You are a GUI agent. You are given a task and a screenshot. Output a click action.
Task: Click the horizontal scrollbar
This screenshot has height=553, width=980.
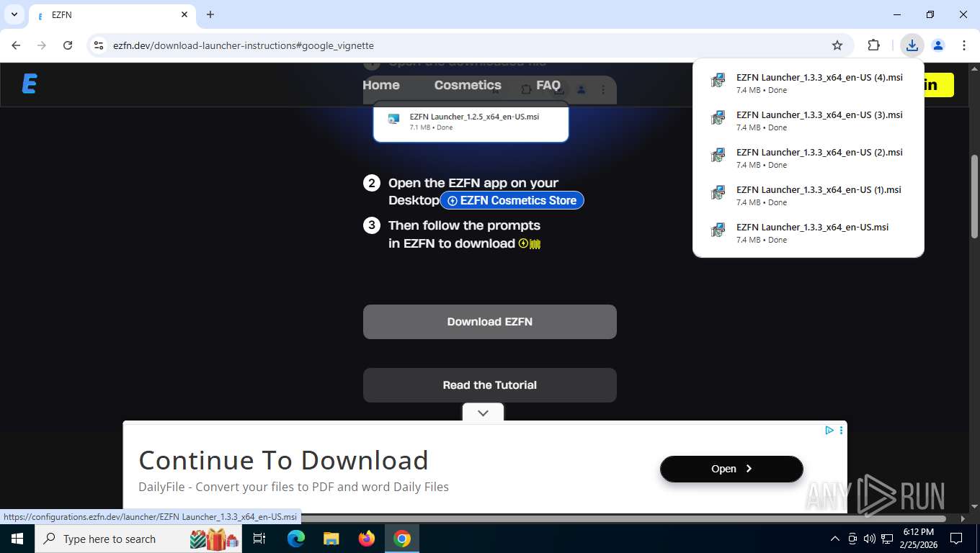pyautogui.click(x=623, y=518)
